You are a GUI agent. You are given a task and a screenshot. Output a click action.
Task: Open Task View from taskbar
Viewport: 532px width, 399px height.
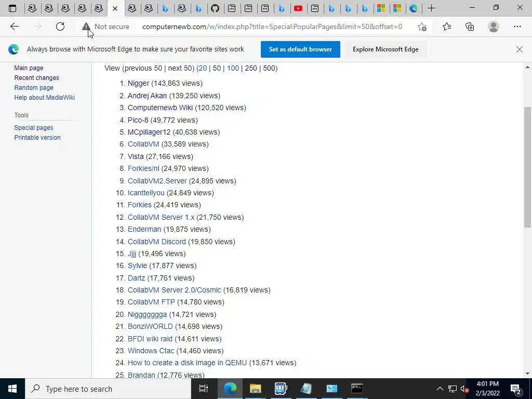click(203, 389)
